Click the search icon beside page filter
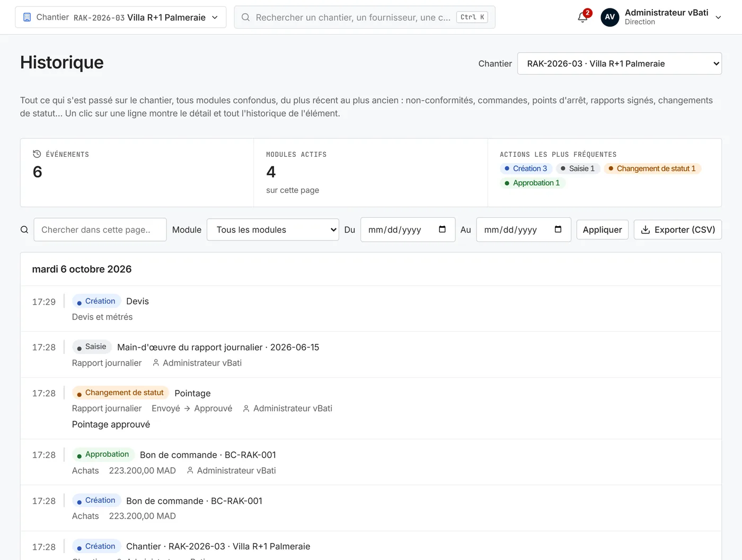The image size is (742, 560). pos(24,230)
